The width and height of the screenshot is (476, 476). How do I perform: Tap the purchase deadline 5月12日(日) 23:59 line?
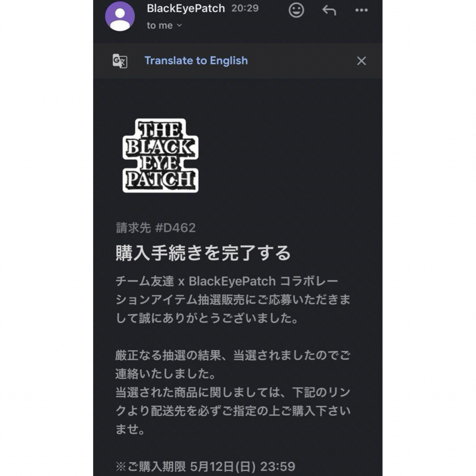click(x=205, y=467)
